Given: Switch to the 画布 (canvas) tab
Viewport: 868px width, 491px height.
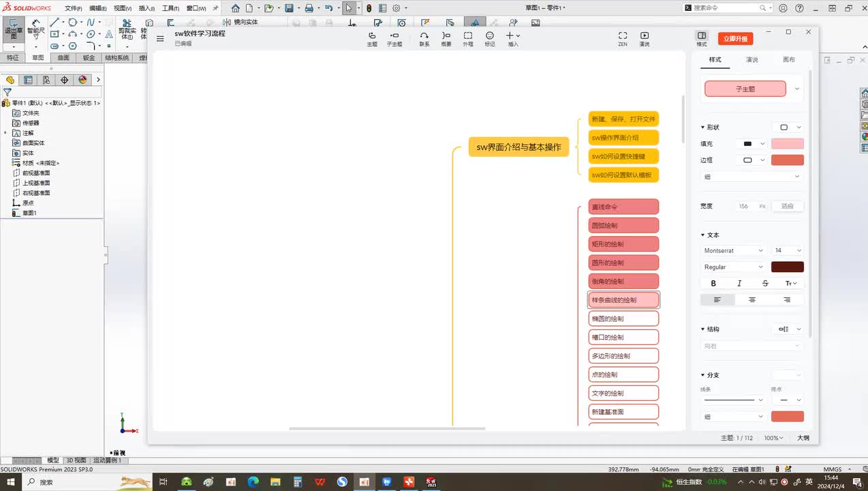Looking at the screenshot, I should pyautogui.click(x=789, y=60).
